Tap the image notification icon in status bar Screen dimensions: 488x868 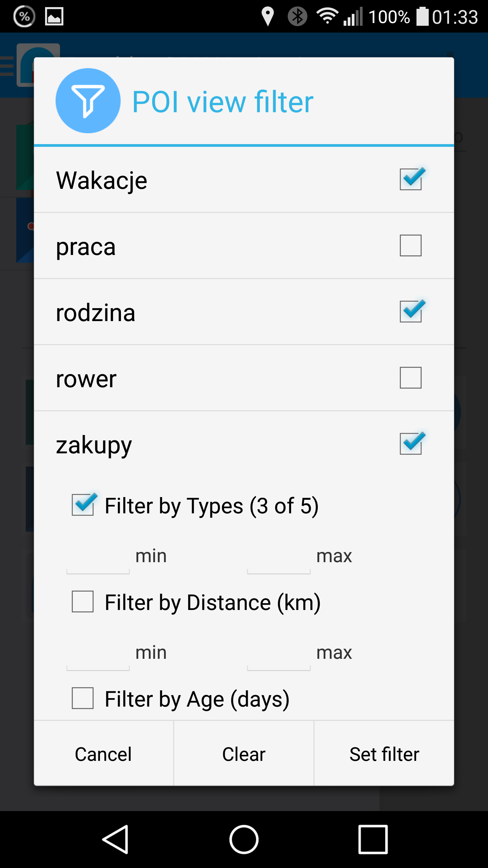coord(54,17)
